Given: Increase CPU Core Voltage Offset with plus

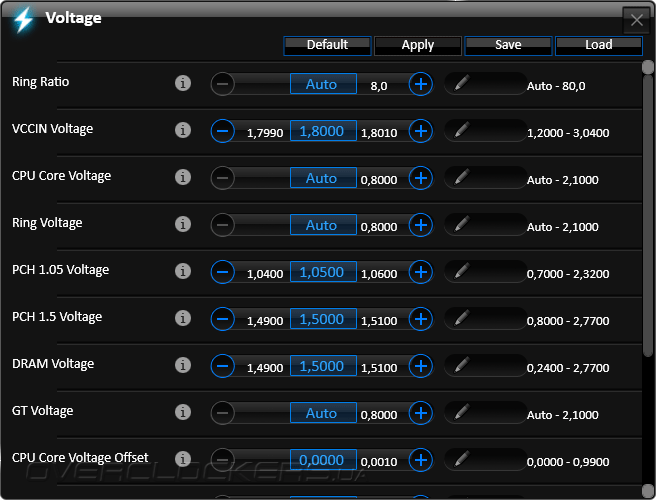Looking at the screenshot, I should [421, 460].
